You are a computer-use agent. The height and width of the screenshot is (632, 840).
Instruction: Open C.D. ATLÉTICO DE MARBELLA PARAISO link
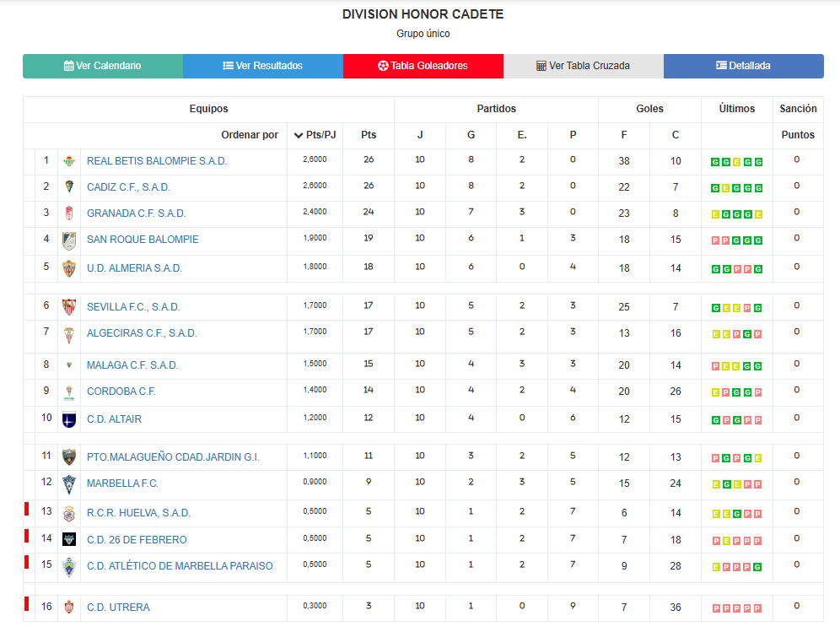click(x=180, y=566)
